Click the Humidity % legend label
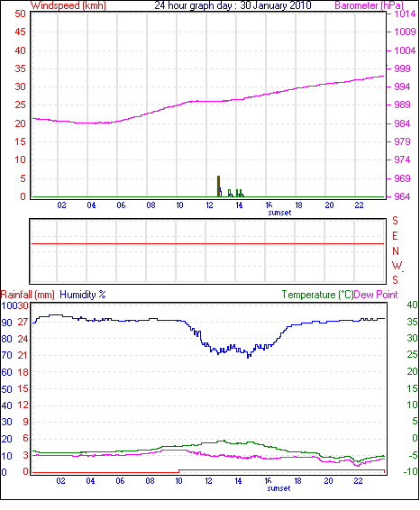The height and width of the screenshot is (510, 420). click(x=83, y=295)
